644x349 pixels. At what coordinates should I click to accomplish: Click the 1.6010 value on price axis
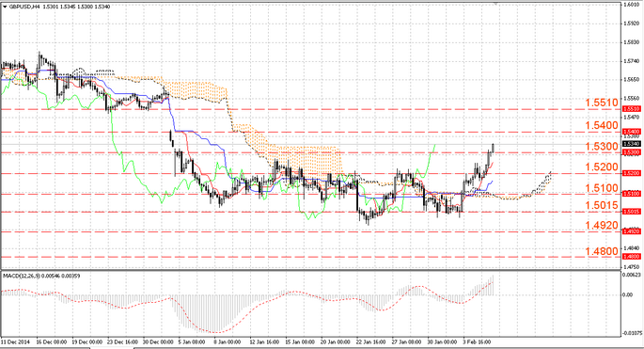(x=631, y=5)
